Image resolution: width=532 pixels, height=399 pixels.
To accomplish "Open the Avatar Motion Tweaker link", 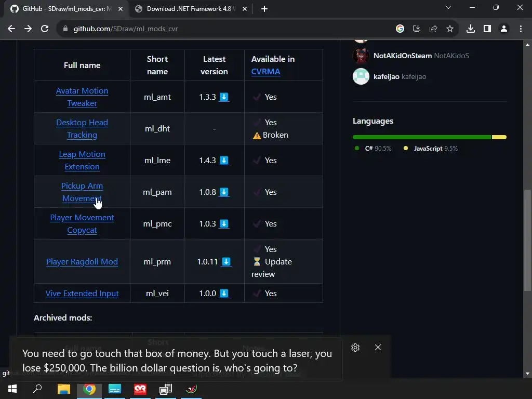I will 82,97.
